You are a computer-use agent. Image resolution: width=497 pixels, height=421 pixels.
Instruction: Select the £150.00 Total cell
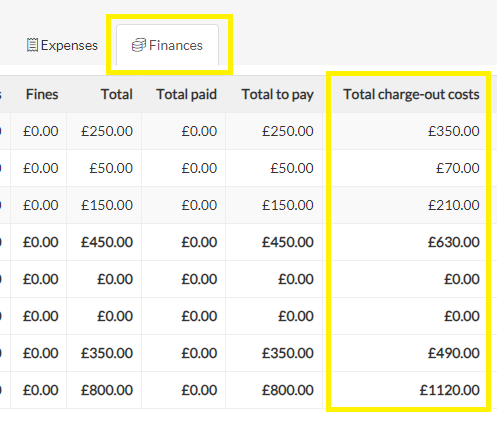click(x=107, y=205)
